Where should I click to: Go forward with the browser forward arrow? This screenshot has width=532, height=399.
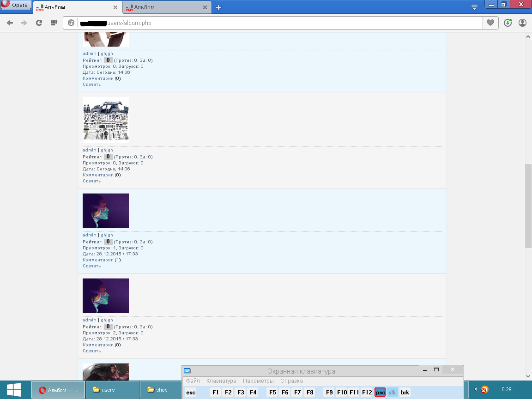click(x=24, y=23)
